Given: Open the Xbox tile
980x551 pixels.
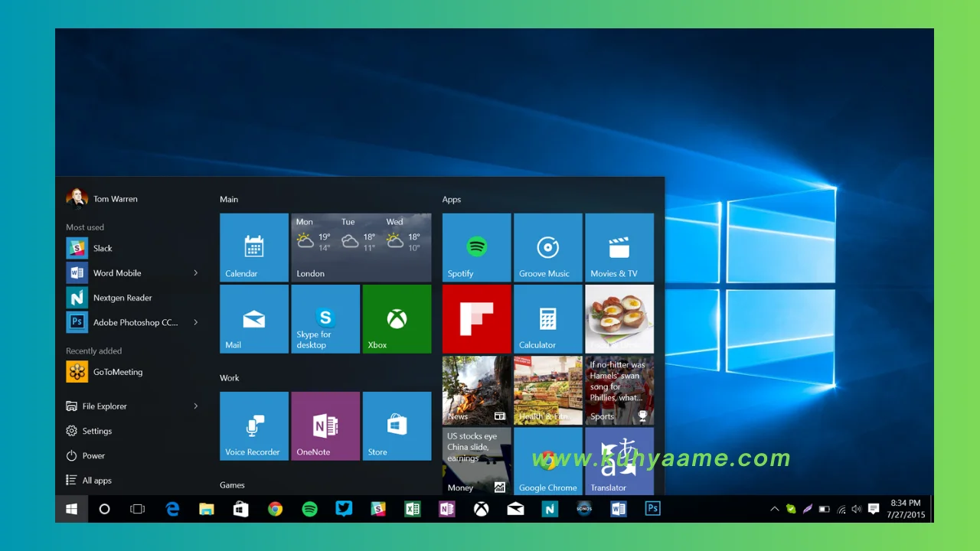Looking at the screenshot, I should pyautogui.click(x=397, y=319).
